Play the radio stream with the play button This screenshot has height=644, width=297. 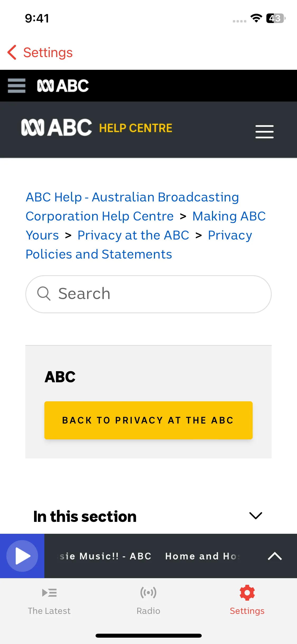[22, 556]
